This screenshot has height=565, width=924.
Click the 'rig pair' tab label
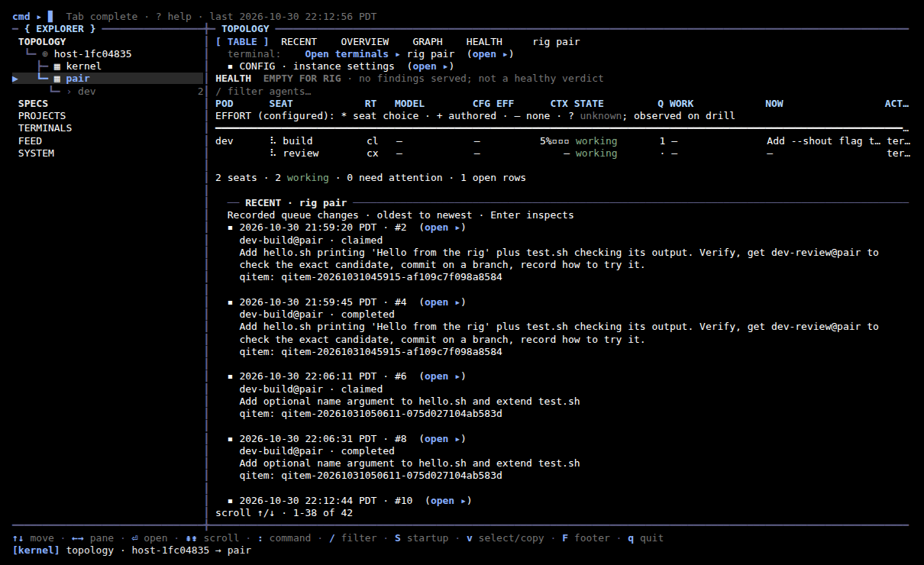[x=556, y=42]
